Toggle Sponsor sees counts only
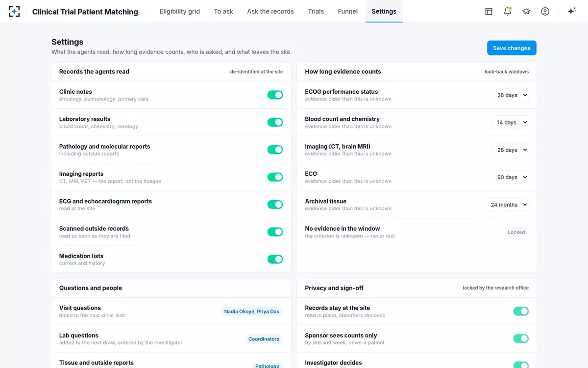Screen dimensions: 588x368 [x=521, y=339]
